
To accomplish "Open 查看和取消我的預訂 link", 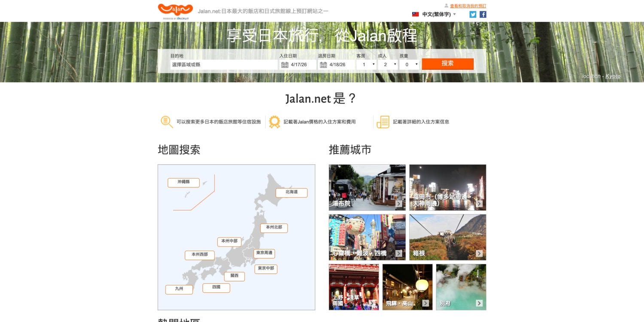I will [x=468, y=6].
